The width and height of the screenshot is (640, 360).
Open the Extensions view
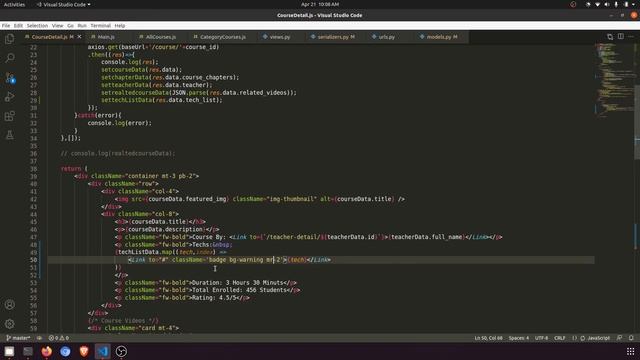(x=9, y=116)
